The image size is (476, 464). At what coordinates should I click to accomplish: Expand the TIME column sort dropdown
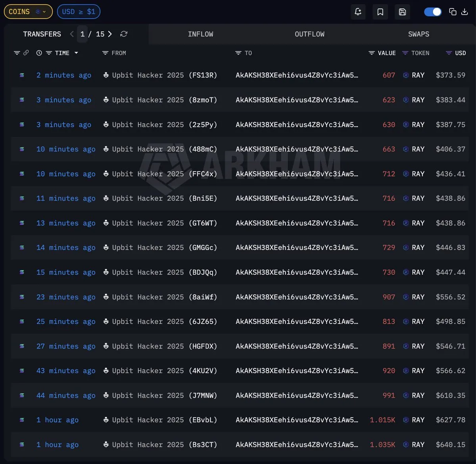(76, 53)
